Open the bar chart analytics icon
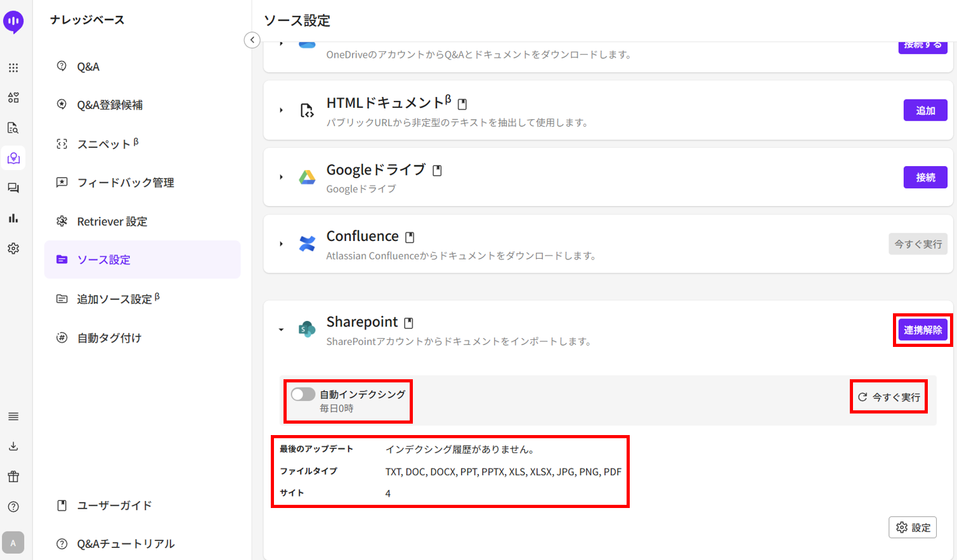Image resolution: width=957 pixels, height=560 pixels. coord(13,218)
